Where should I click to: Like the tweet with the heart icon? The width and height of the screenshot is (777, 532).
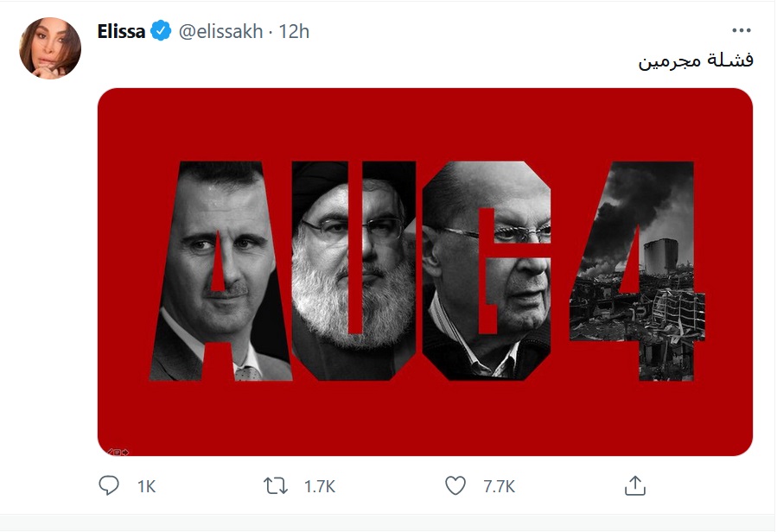point(455,486)
